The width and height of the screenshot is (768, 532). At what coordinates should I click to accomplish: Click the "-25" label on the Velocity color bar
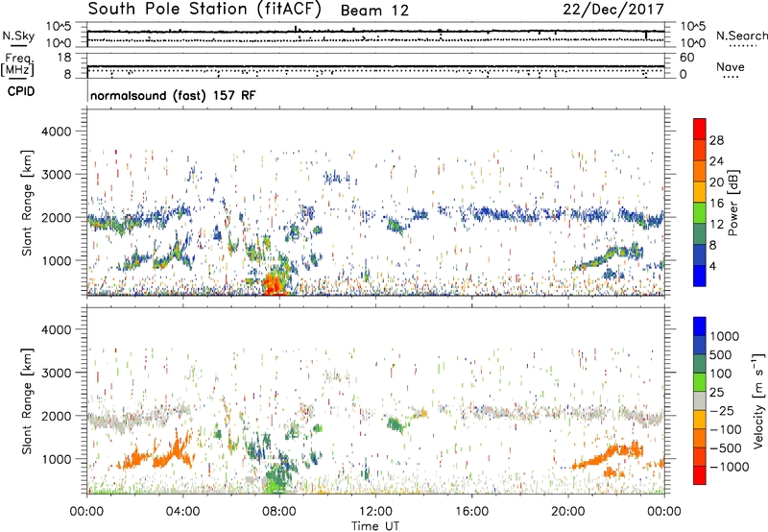pos(723,411)
